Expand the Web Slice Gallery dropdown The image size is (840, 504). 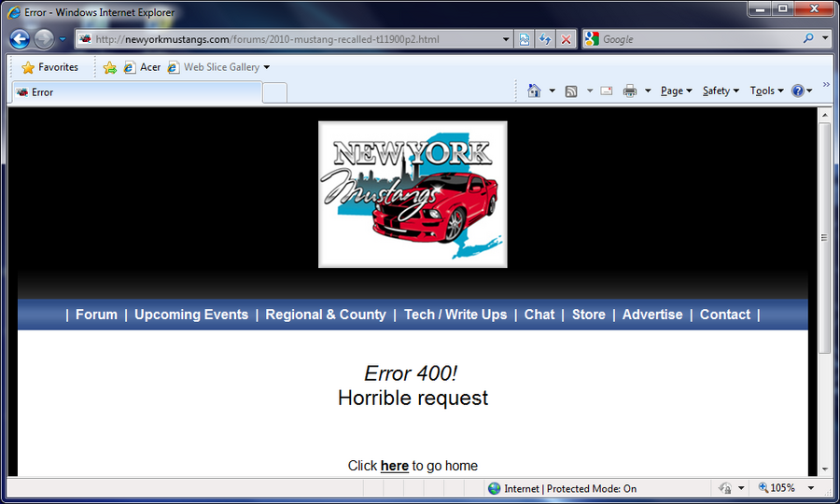click(x=266, y=67)
